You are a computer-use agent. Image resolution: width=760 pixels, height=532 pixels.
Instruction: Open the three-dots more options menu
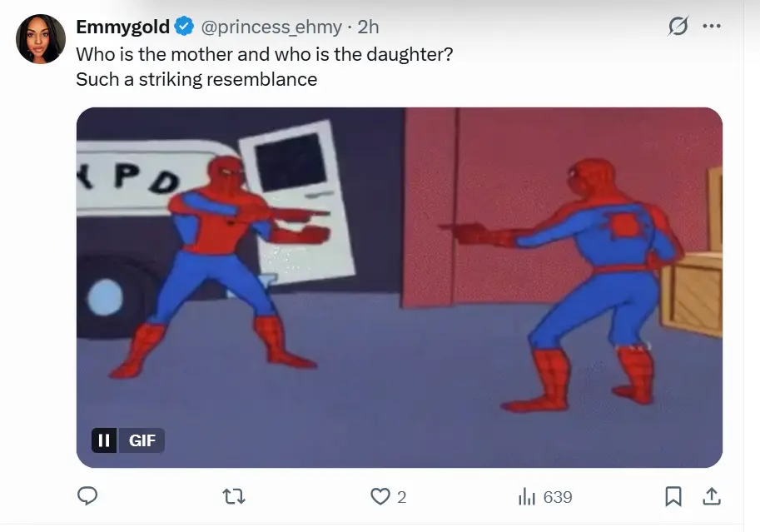(712, 26)
